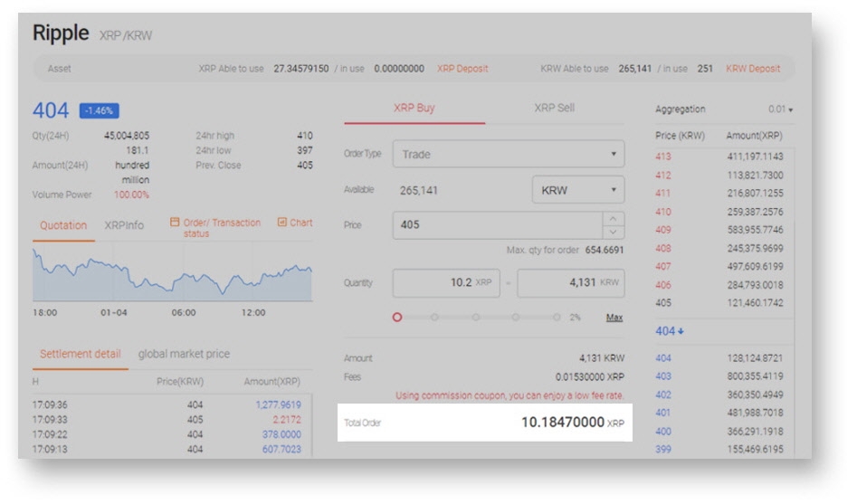Click the XRP Deposit link
Viewport: 857px width, 504px height.
click(462, 69)
